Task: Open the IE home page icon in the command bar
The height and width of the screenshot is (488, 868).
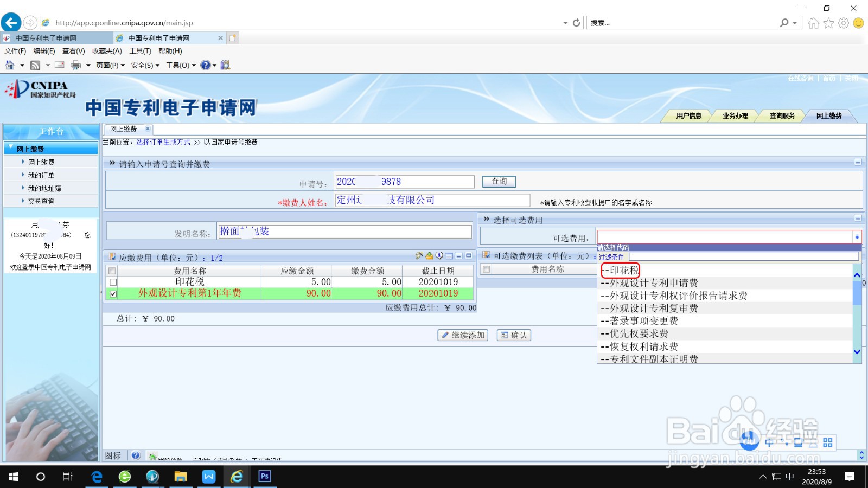Action: pyautogui.click(x=10, y=65)
